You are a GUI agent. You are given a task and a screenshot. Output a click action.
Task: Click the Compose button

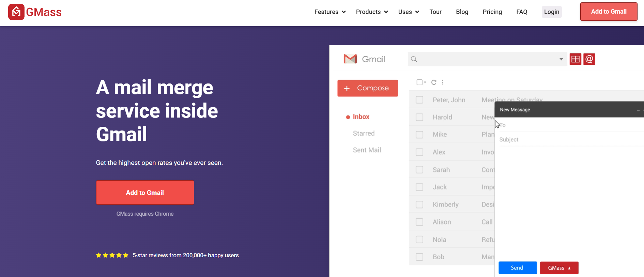(x=368, y=88)
